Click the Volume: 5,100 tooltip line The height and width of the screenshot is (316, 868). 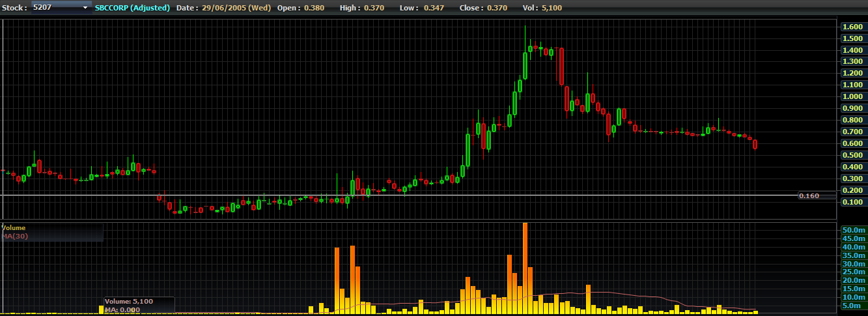pyautogui.click(x=129, y=302)
